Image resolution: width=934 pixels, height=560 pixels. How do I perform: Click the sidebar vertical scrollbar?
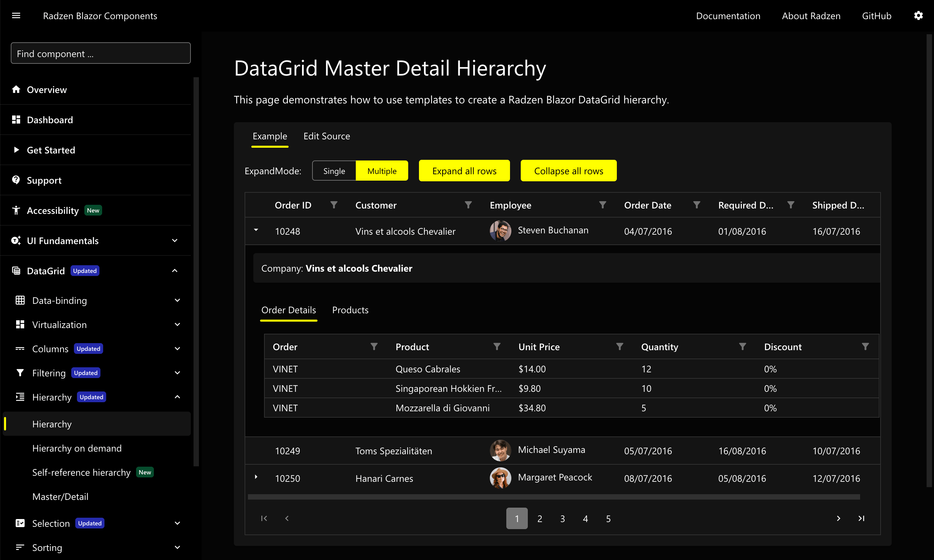[196, 272]
